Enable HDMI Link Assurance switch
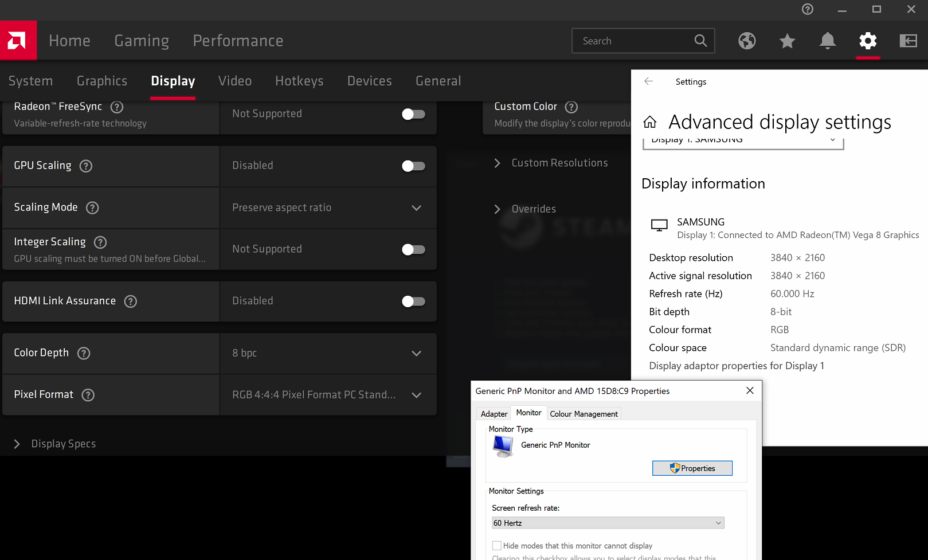 coord(413,301)
